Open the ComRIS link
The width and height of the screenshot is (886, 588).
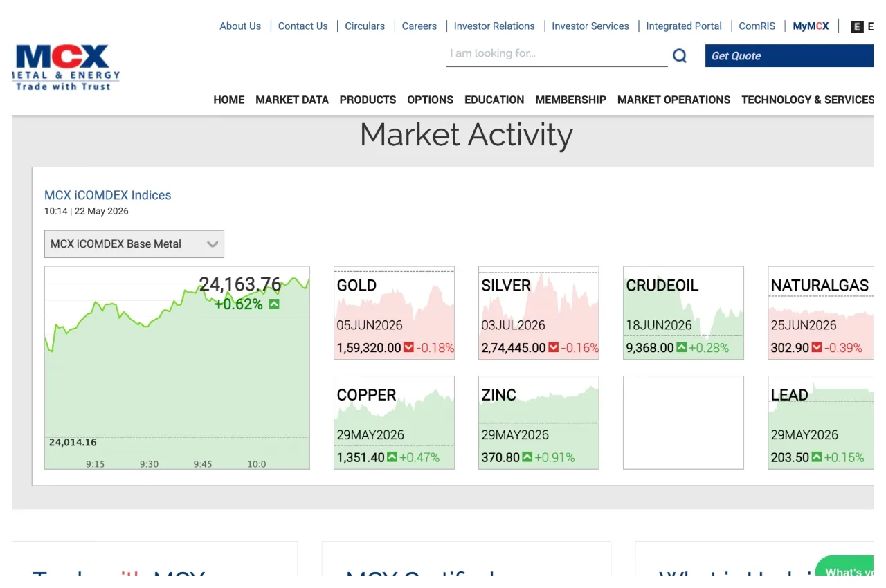(x=757, y=26)
